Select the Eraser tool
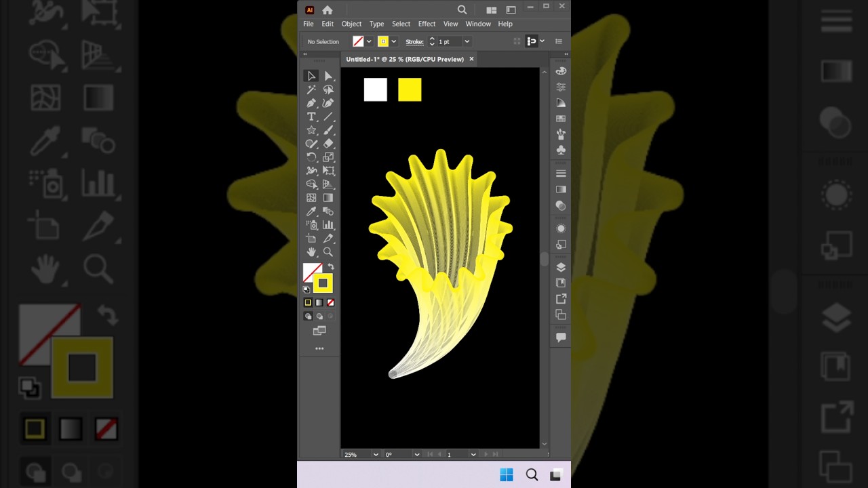868x488 pixels. coord(328,144)
